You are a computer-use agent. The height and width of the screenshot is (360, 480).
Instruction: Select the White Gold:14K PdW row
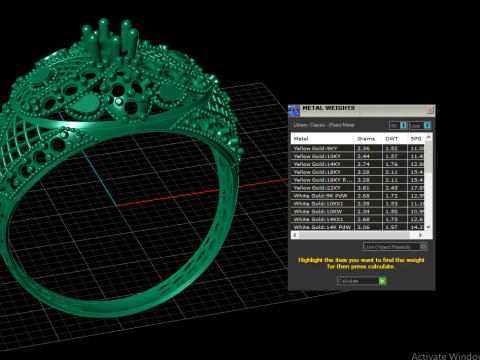(358, 227)
